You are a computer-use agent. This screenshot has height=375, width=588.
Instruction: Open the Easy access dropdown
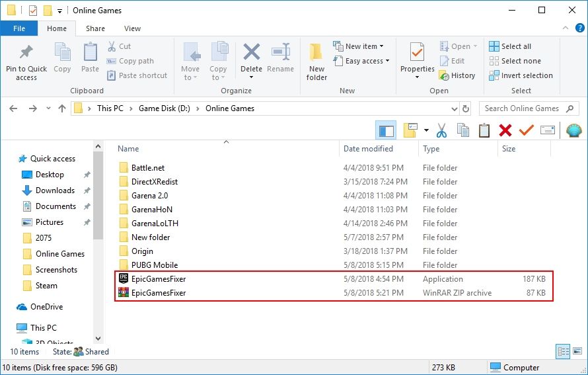[x=361, y=61]
